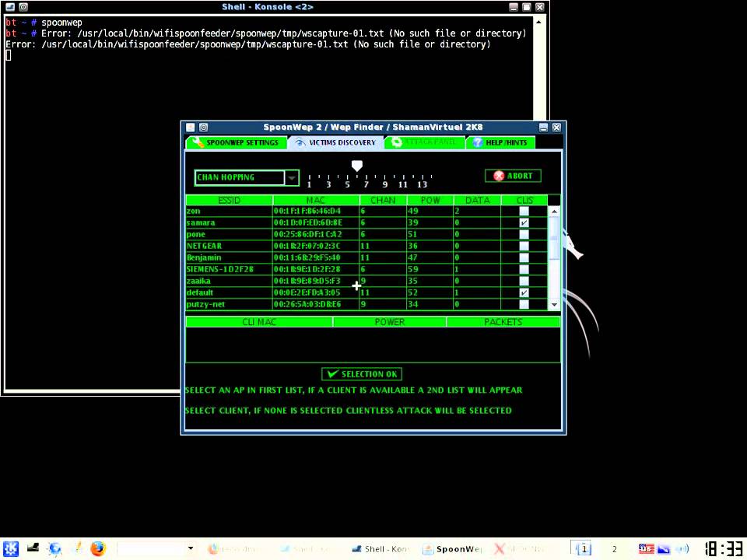747x560 pixels.
Task: Switch to SpoonWep taskbar entry
Action: pos(453,549)
